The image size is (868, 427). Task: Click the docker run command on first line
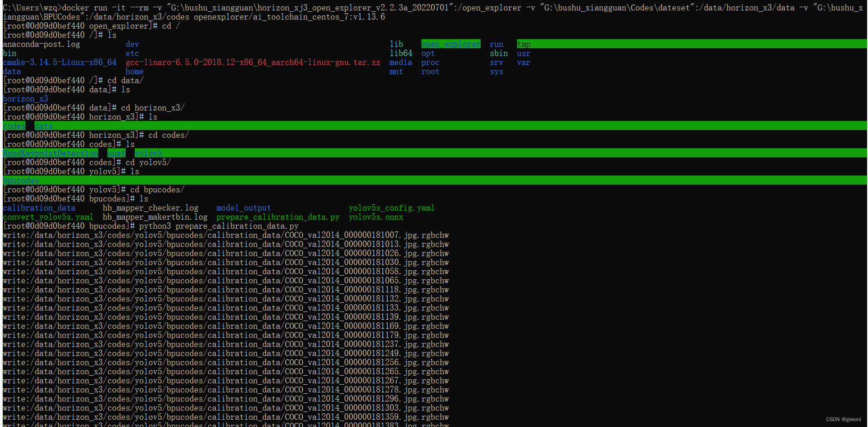coord(432,8)
